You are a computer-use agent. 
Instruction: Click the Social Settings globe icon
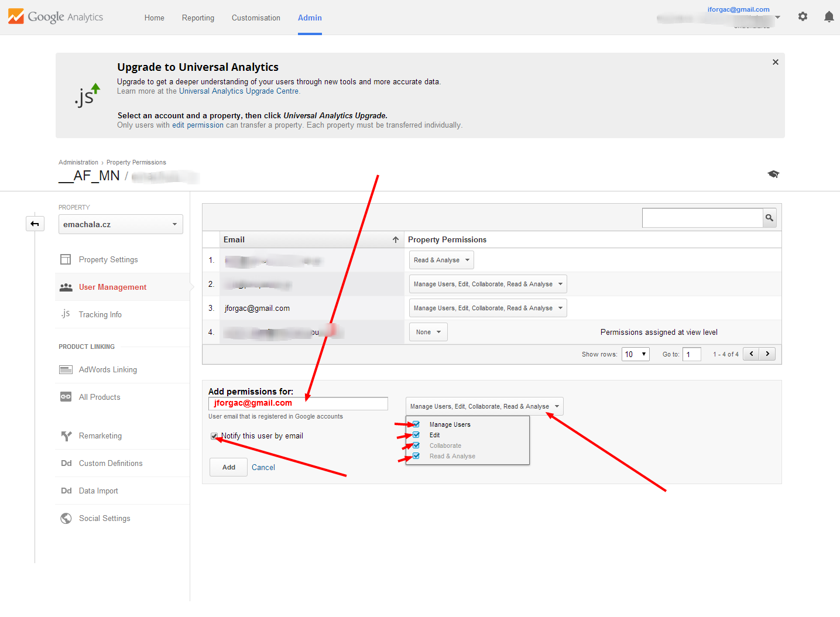pos(66,518)
